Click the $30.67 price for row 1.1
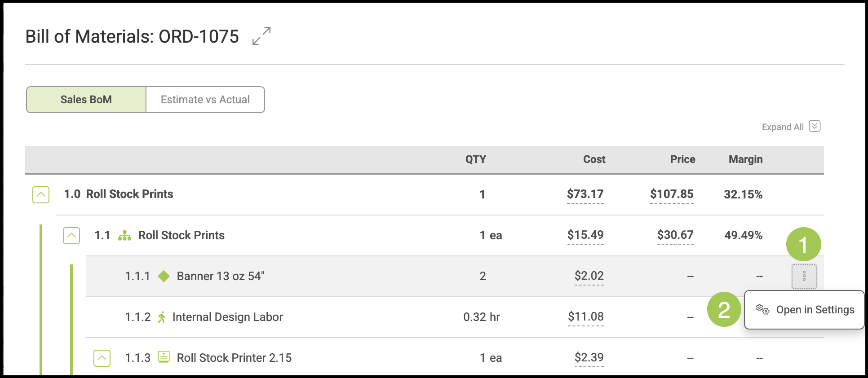868x378 pixels. coord(675,235)
